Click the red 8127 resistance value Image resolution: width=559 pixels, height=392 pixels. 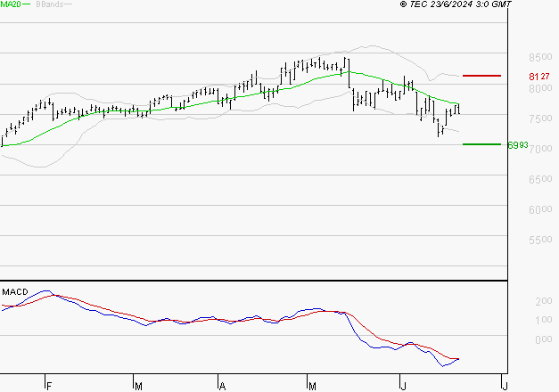[539, 77]
